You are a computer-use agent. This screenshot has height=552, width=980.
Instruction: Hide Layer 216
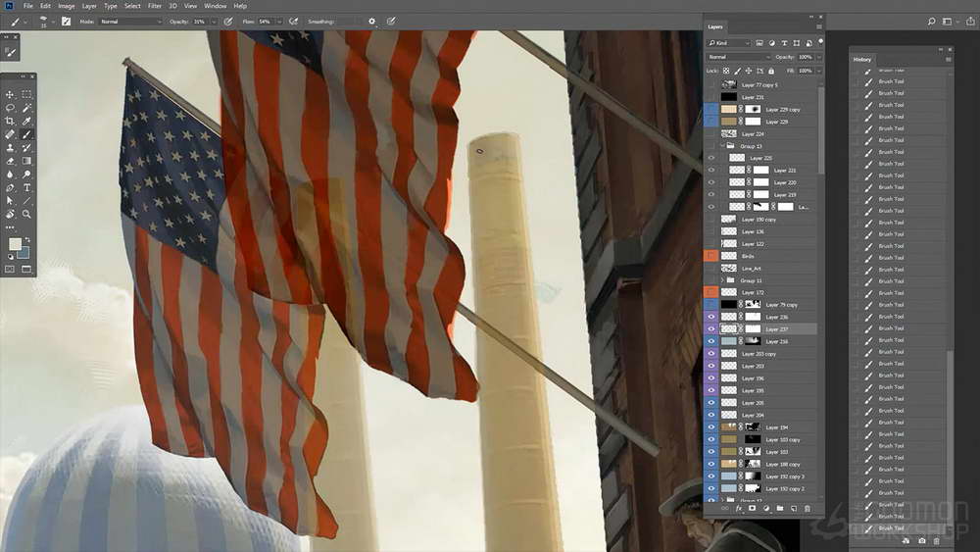pyautogui.click(x=711, y=341)
